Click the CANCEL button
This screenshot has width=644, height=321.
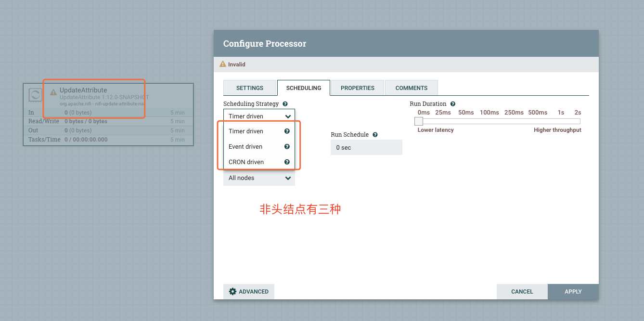click(522, 291)
